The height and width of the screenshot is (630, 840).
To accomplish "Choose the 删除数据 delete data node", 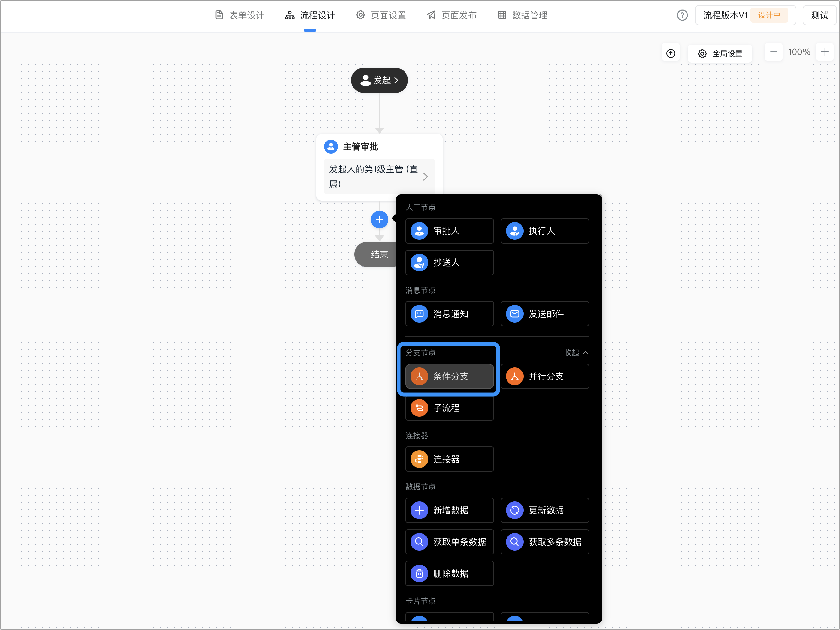I will 449,573.
